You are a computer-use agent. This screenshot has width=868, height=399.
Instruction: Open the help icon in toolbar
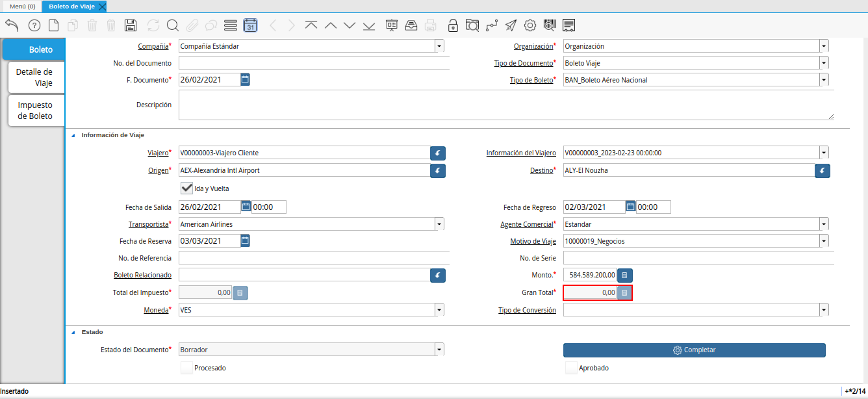coord(34,25)
